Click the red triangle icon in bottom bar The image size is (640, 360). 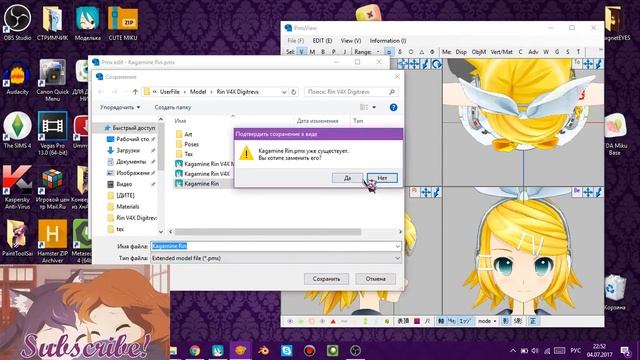(x=333, y=322)
